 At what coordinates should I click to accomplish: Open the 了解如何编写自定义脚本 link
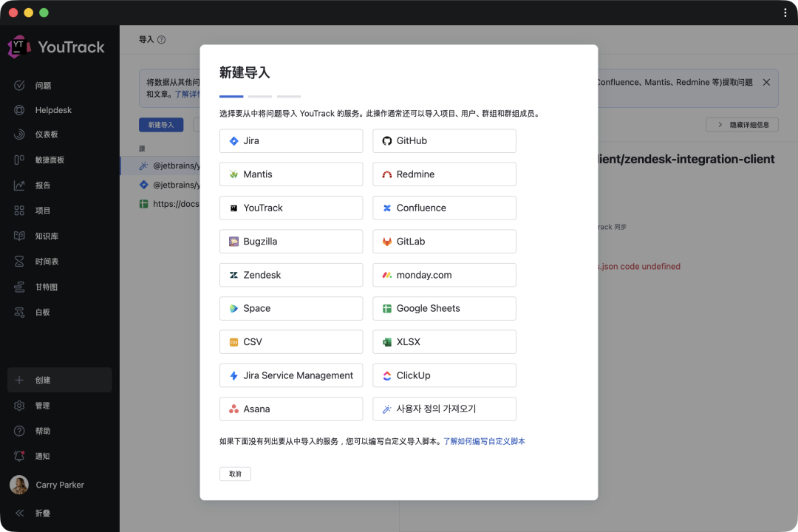point(484,441)
